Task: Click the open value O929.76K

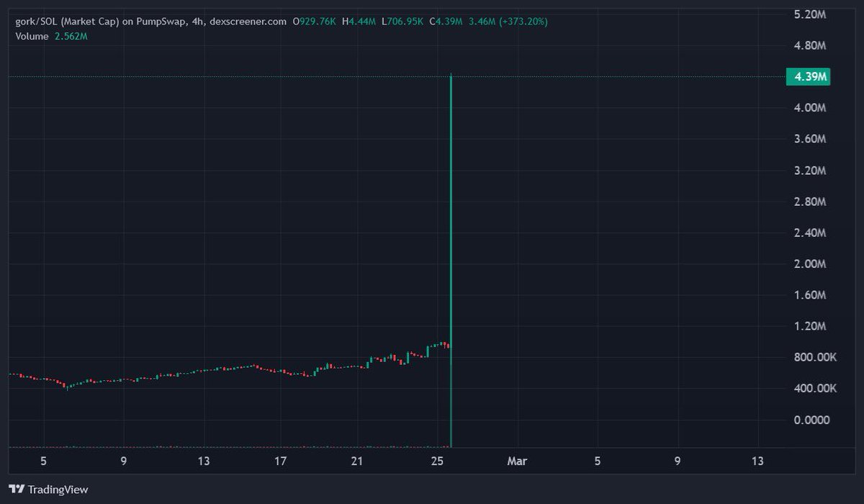Action: (x=315, y=22)
